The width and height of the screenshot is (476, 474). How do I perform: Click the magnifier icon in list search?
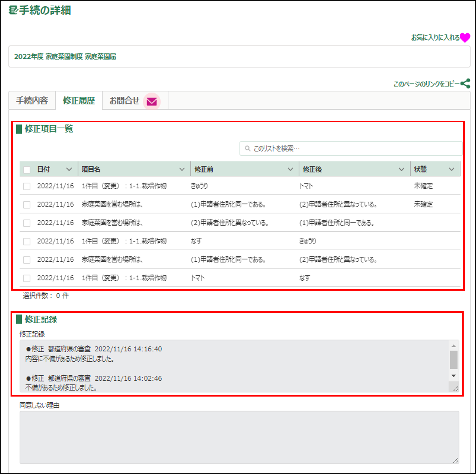(x=247, y=148)
